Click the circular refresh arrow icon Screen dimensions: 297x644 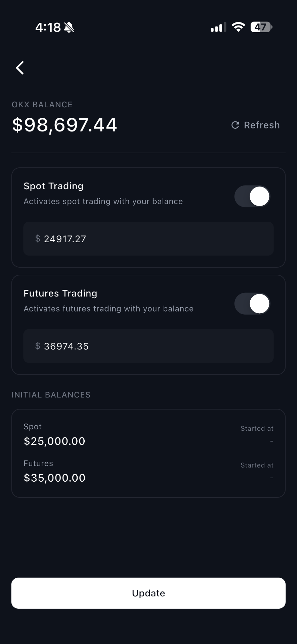click(235, 125)
